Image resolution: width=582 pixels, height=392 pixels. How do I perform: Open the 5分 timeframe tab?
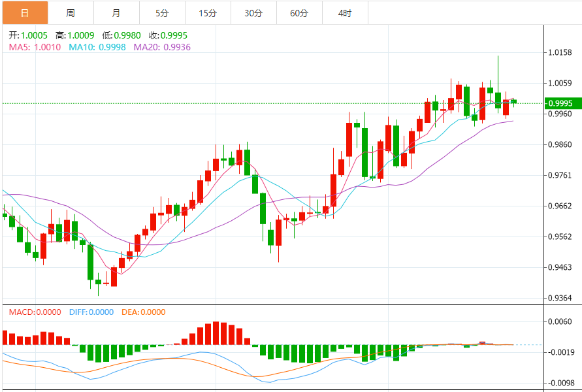tap(162, 13)
